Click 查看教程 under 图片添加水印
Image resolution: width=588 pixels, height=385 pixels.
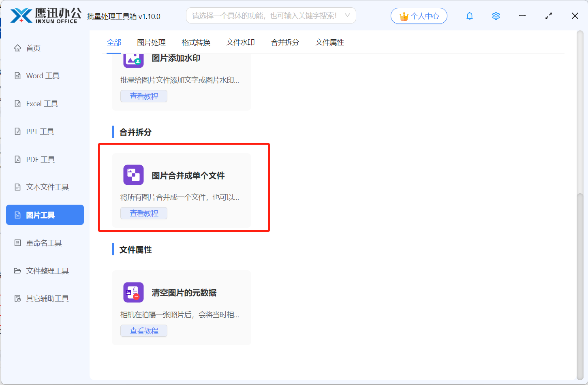tap(144, 96)
